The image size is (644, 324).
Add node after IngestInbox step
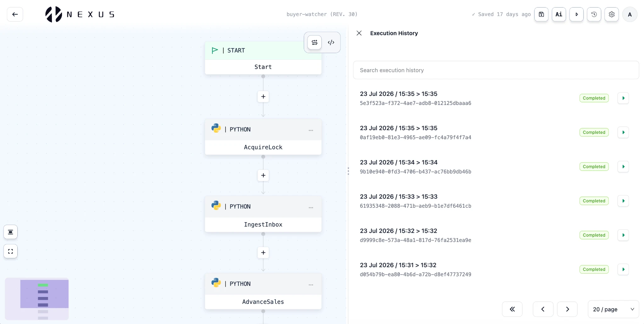click(263, 253)
